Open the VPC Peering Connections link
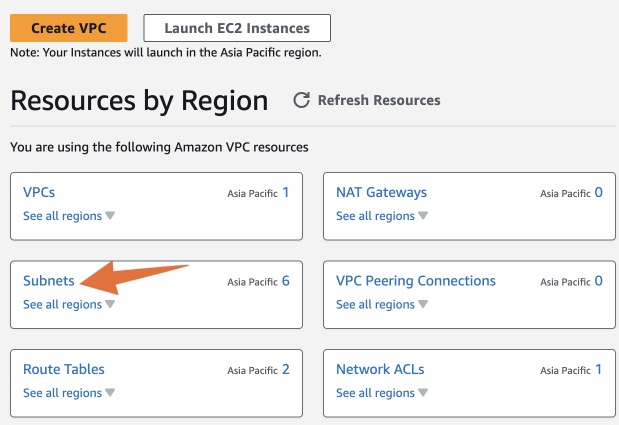619x425 pixels. pos(416,281)
